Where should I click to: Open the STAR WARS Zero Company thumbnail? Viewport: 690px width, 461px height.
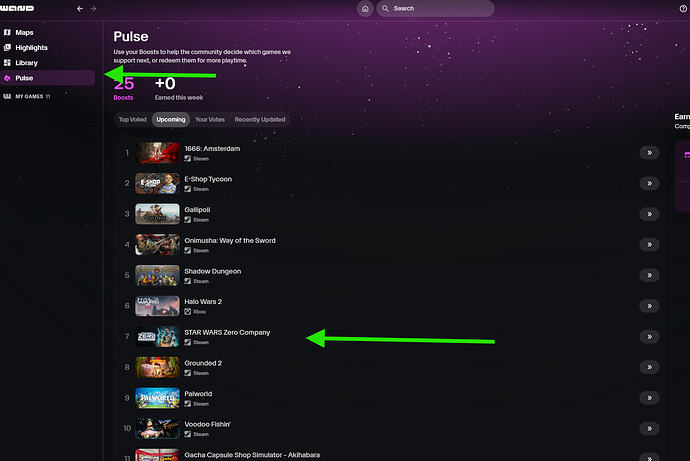point(158,337)
